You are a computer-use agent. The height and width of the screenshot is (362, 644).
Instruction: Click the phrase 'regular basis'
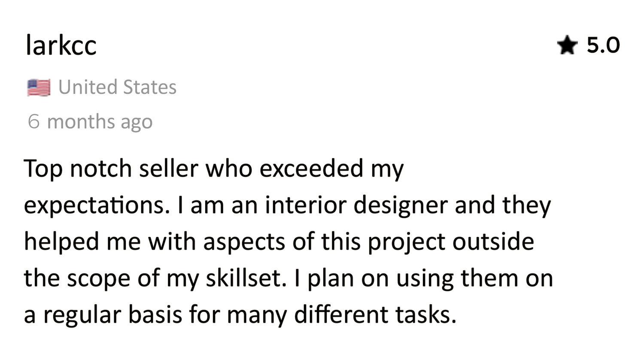pos(112,315)
